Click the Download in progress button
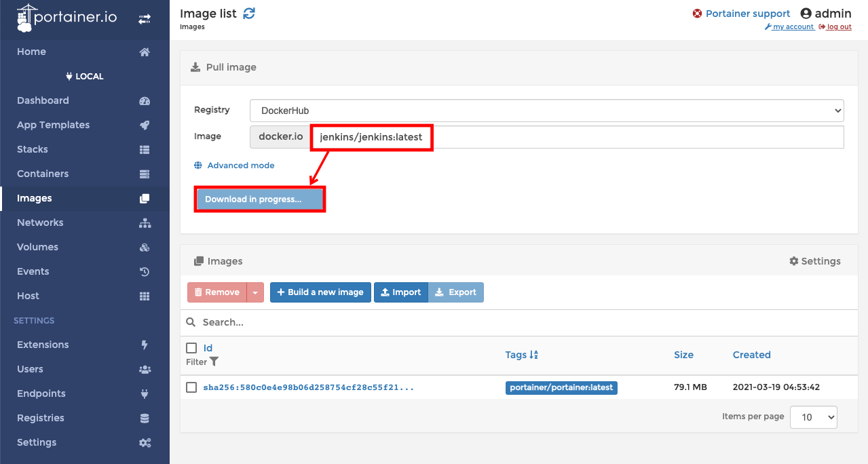The width and height of the screenshot is (868, 464). point(260,199)
